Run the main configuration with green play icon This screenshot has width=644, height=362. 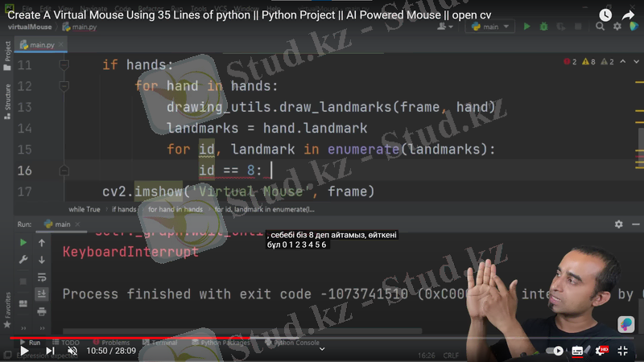[x=526, y=27]
